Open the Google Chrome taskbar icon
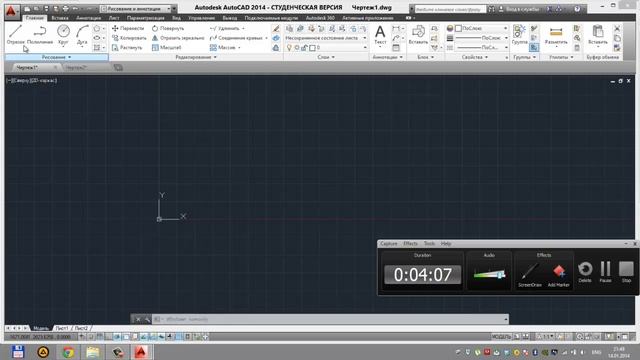 coord(68,352)
